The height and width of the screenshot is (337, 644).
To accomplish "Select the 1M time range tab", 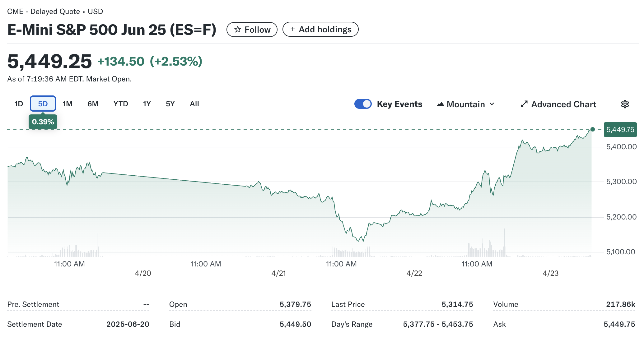I will 67,104.
